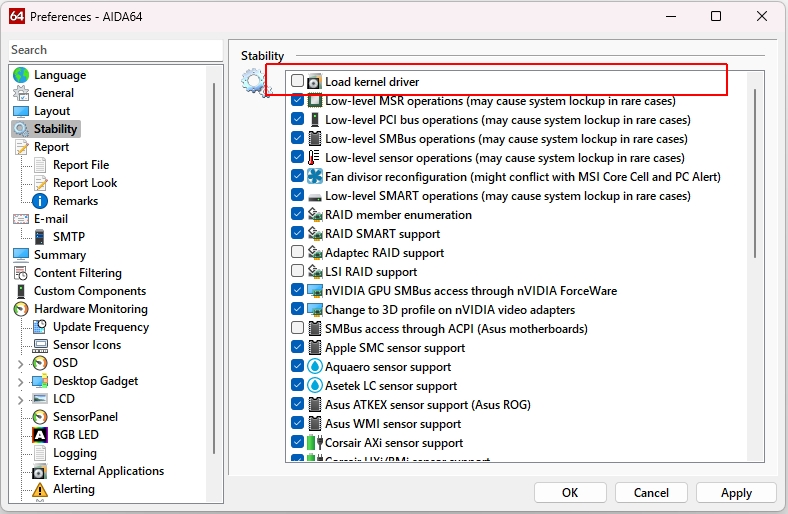Uncheck Low-level SMART operations
Screen dimensions: 788x514
click(298, 195)
